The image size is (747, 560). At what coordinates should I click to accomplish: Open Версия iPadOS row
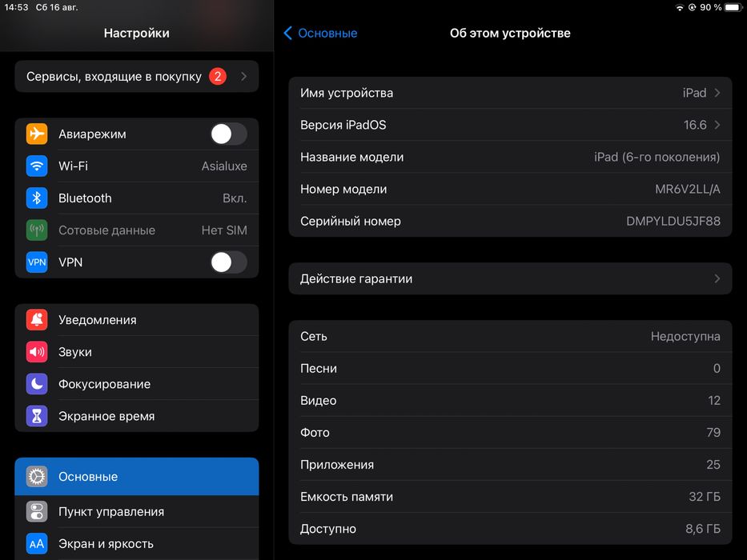(x=510, y=125)
